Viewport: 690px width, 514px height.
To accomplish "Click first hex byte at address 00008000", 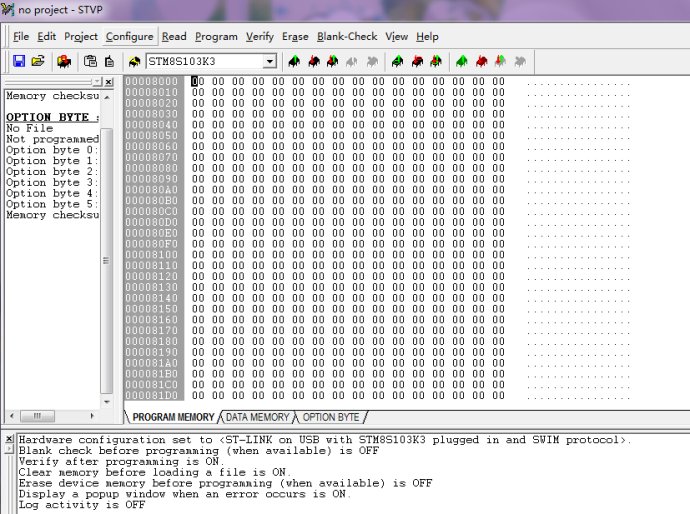I will pos(197,82).
